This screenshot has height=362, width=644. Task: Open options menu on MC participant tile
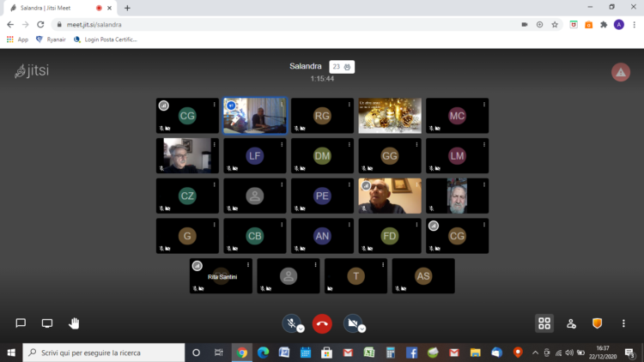(483, 105)
